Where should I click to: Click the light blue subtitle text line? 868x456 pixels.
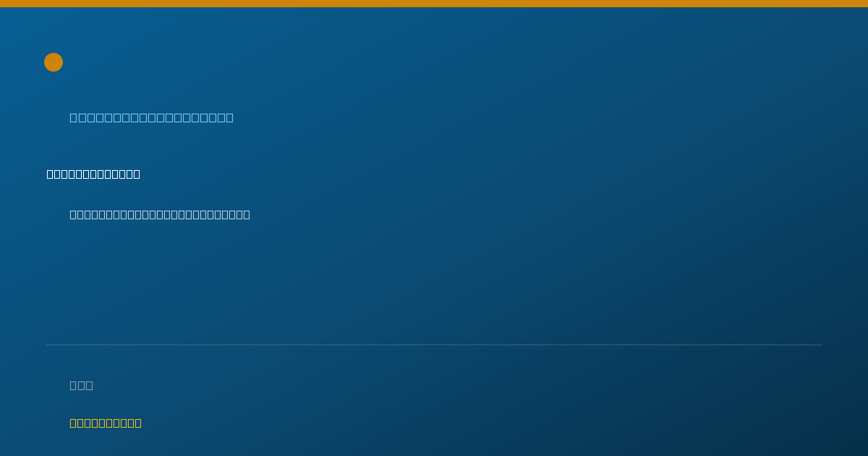(151, 117)
